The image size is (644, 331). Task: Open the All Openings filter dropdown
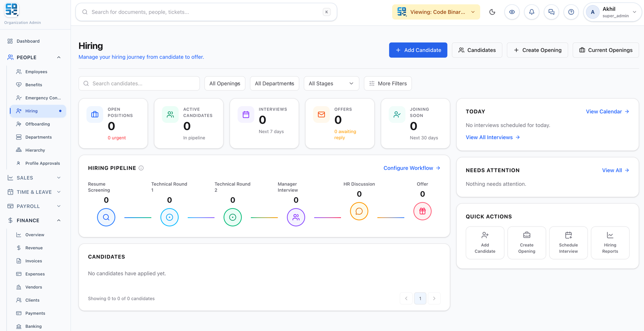[x=225, y=83]
